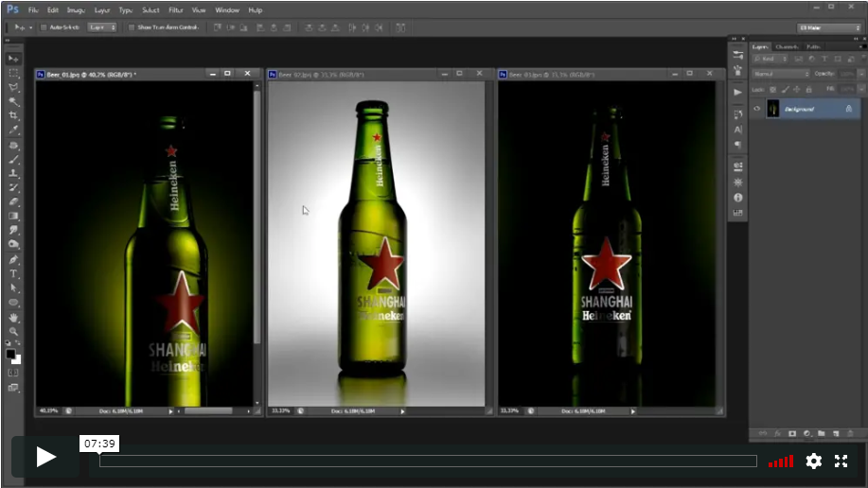868x488 pixels.
Task: Open the Image menu
Action: (76, 10)
